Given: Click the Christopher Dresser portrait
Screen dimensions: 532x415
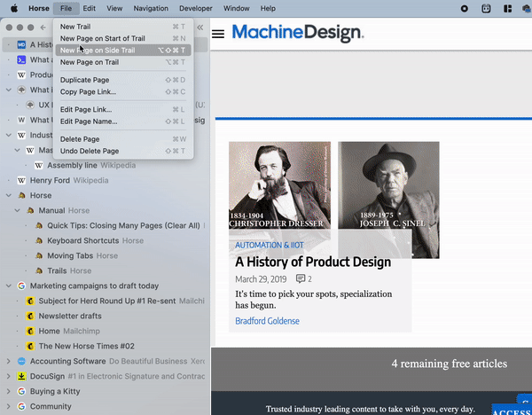Looking at the screenshot, I should pos(279,185).
